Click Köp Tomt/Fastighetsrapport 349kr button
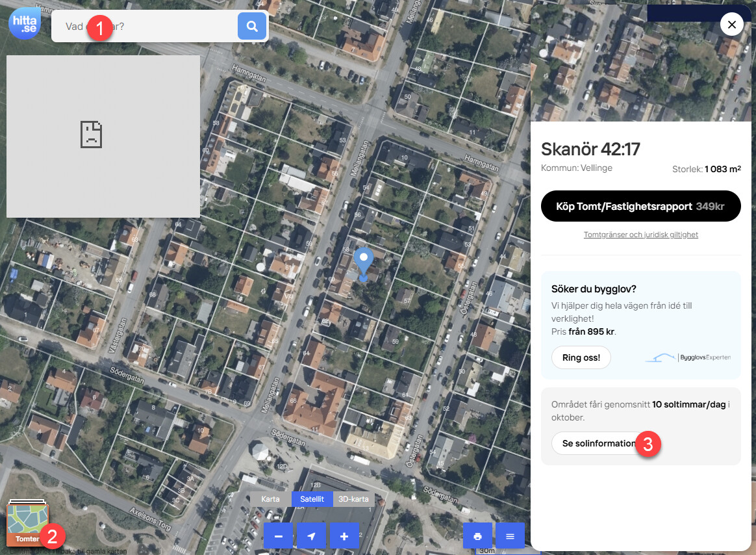Viewport: 756px width, 555px height. [640, 207]
